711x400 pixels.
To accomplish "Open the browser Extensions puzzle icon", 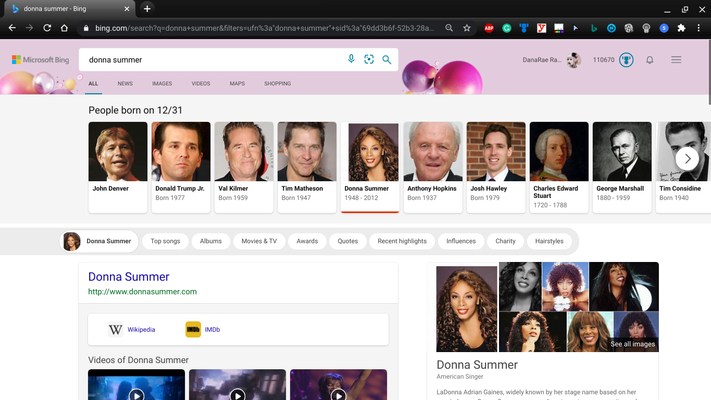I will click(x=681, y=28).
